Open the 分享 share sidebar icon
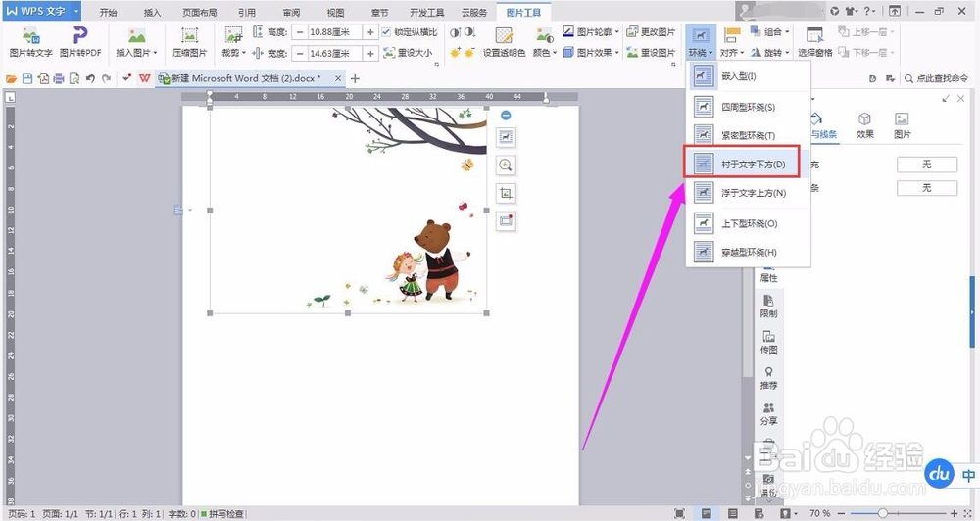Image resolution: width=980 pixels, height=521 pixels. [x=768, y=413]
